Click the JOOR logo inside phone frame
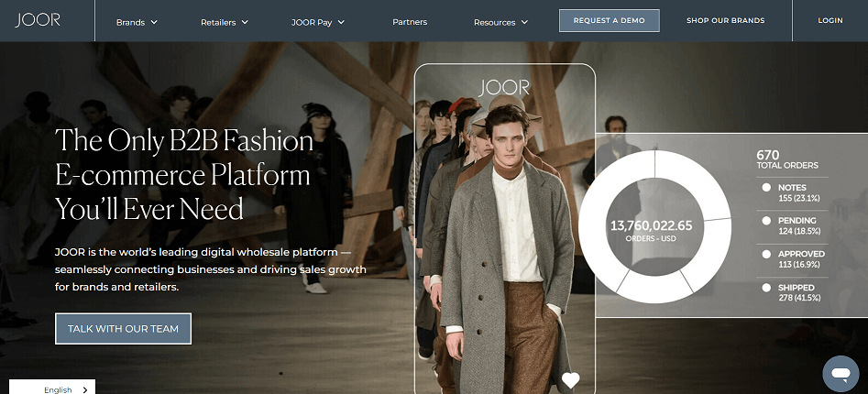Image resolution: width=868 pixels, height=394 pixels. 504,87
